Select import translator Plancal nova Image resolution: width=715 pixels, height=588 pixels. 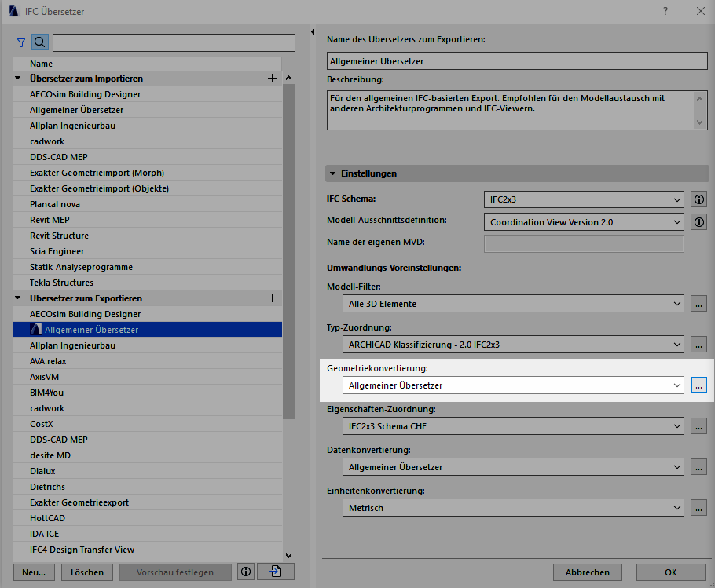click(x=147, y=204)
